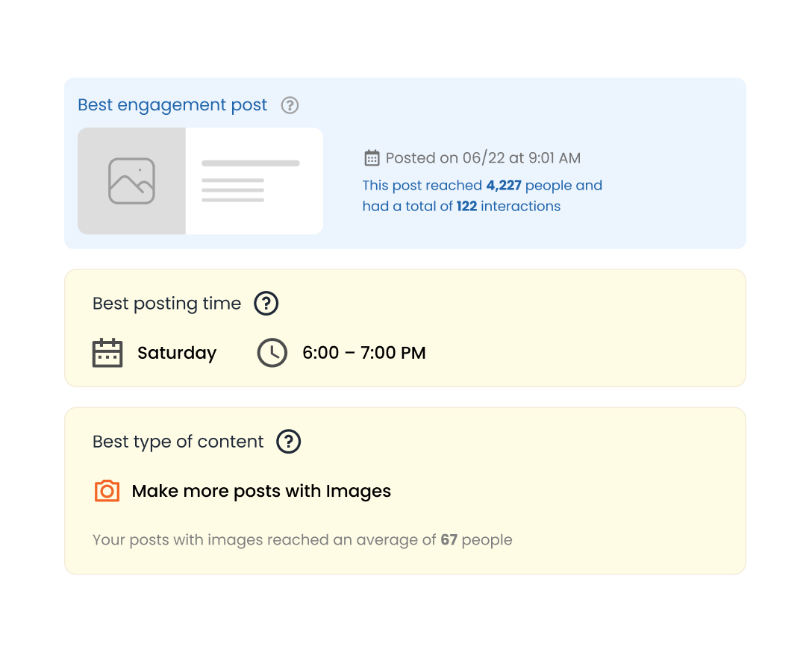Viewport: 812px width, 652px height.
Task: Select the 'Best type of content' heading
Action: pos(178,442)
